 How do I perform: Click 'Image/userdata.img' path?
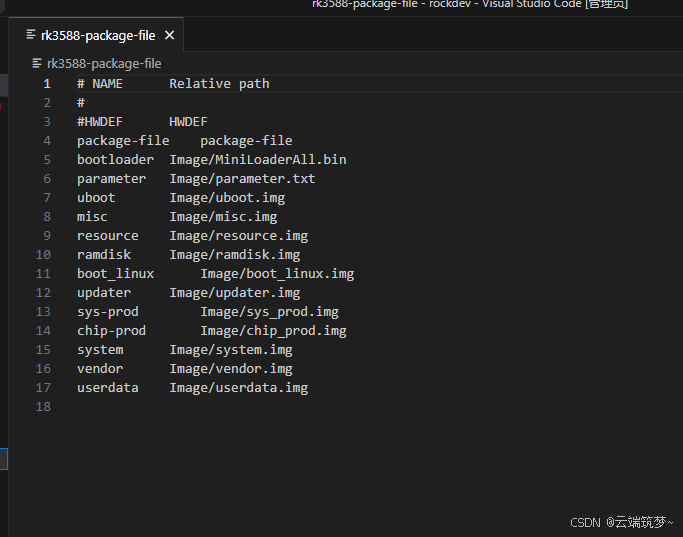pos(239,388)
